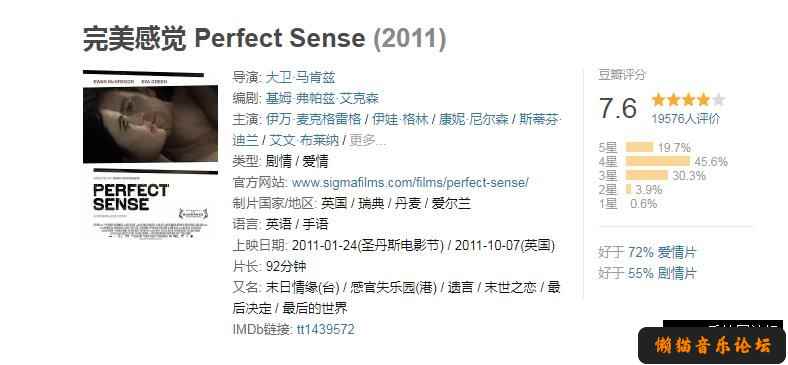Click the 懒猫音乐论坛 watermark logo
Screen dimensions: 788x365
712,346
